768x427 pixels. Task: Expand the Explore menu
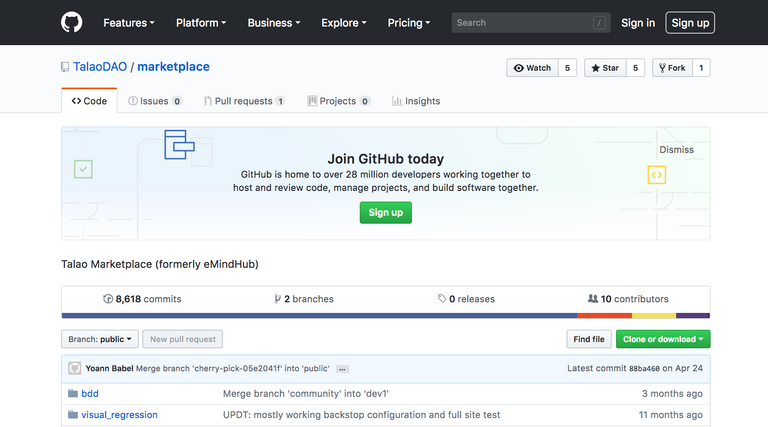344,23
